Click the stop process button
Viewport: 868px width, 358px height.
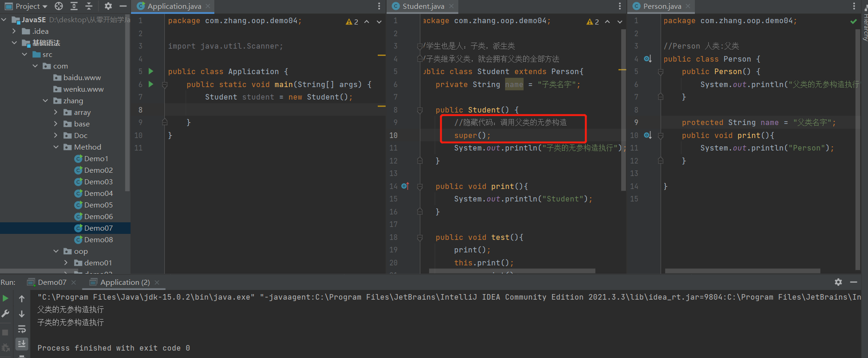[x=6, y=333]
